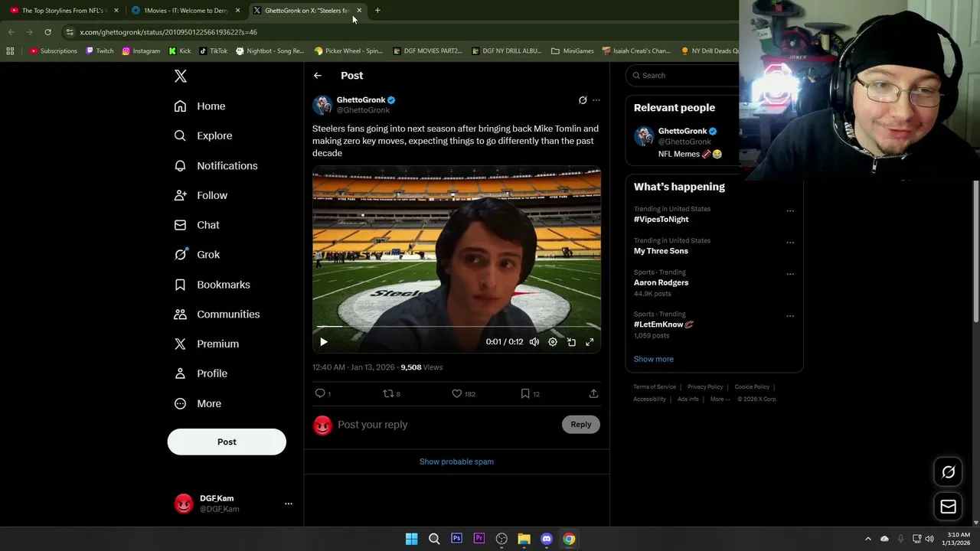Screen dimensions: 980x551
Task: Mute the video volume
Action: (x=534, y=342)
